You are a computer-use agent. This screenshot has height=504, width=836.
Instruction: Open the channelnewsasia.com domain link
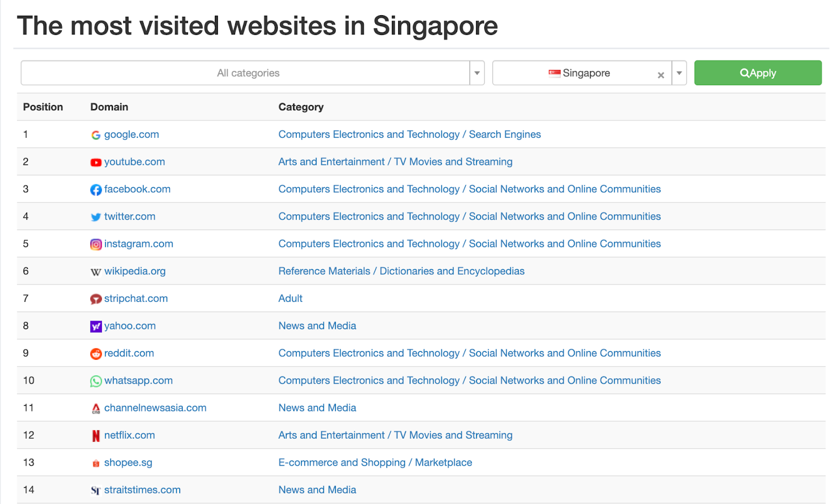point(155,408)
